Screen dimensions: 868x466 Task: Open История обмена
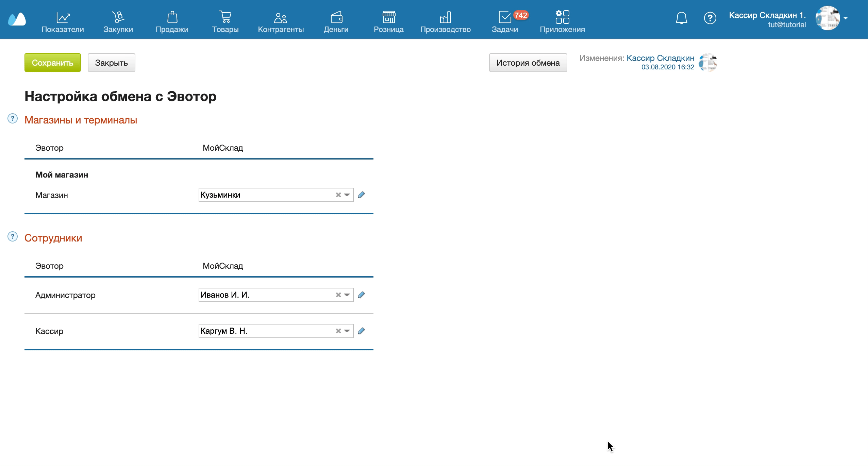pyautogui.click(x=528, y=63)
